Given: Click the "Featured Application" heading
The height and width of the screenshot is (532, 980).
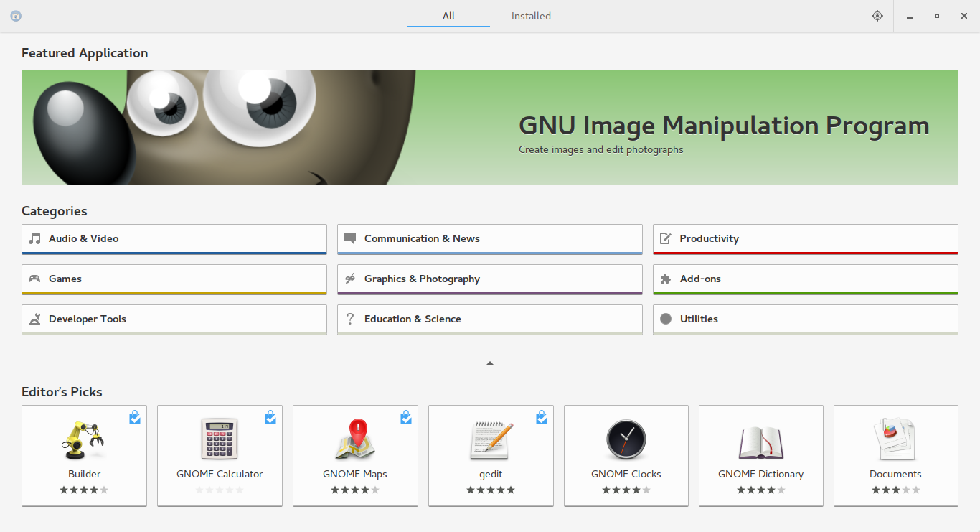Looking at the screenshot, I should click(85, 53).
